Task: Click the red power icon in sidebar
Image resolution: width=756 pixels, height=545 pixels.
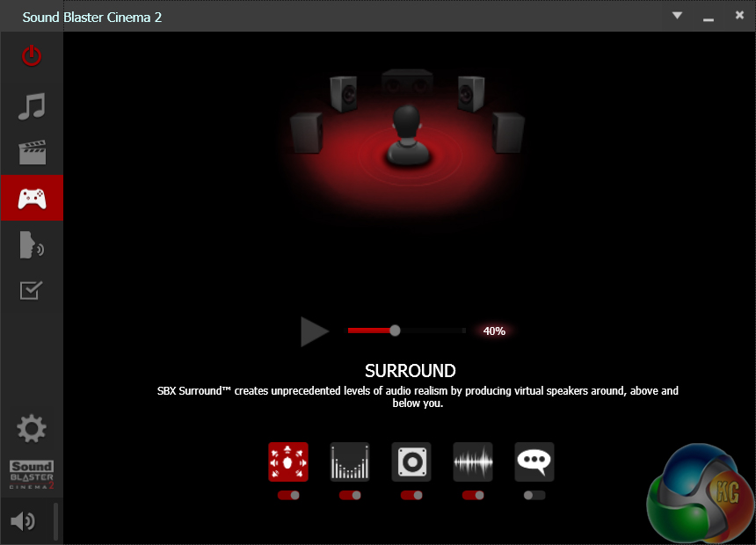Action: click(32, 55)
